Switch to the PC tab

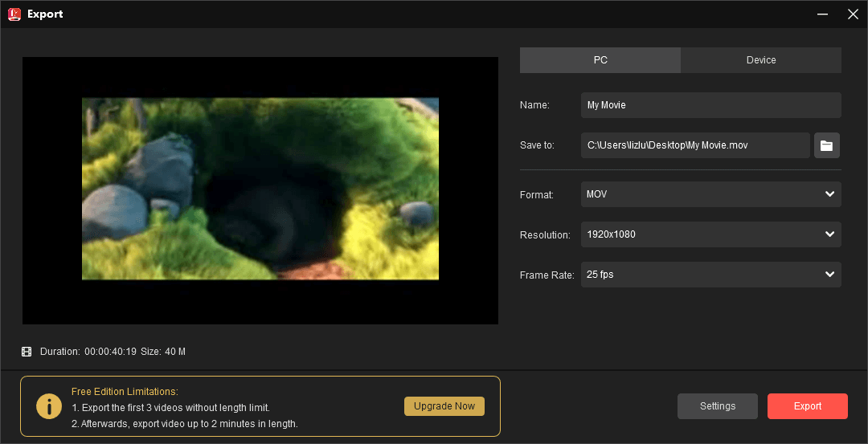click(600, 60)
